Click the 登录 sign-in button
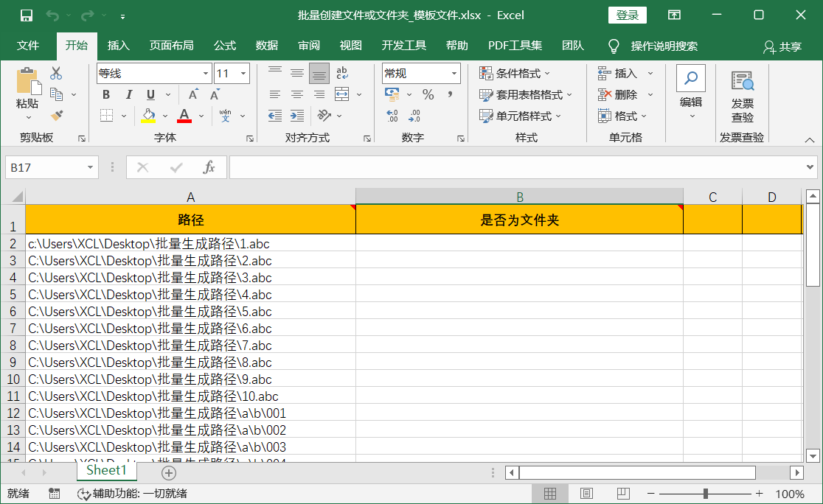The image size is (823, 504). point(628,15)
